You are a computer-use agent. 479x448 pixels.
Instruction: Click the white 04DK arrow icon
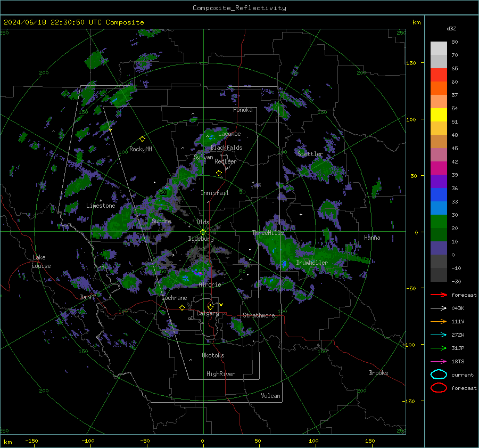click(439, 308)
